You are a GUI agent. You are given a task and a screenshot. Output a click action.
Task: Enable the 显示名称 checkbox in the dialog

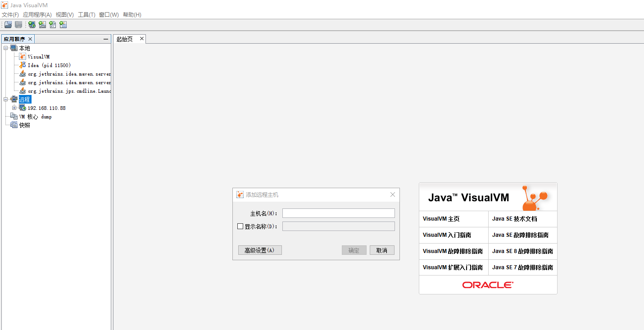pyautogui.click(x=240, y=226)
